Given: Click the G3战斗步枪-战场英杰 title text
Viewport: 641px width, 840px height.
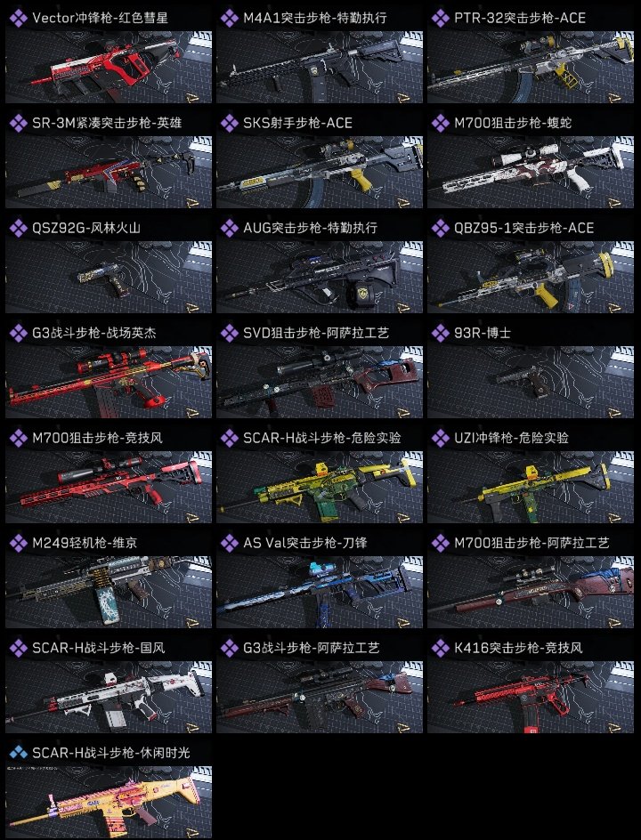Looking at the screenshot, I should pyautogui.click(x=94, y=333).
